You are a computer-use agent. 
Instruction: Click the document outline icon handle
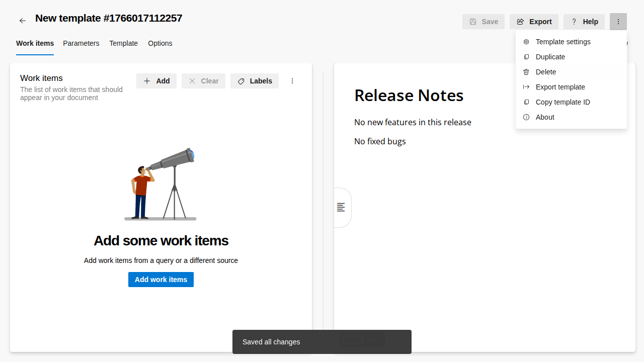pyautogui.click(x=341, y=207)
